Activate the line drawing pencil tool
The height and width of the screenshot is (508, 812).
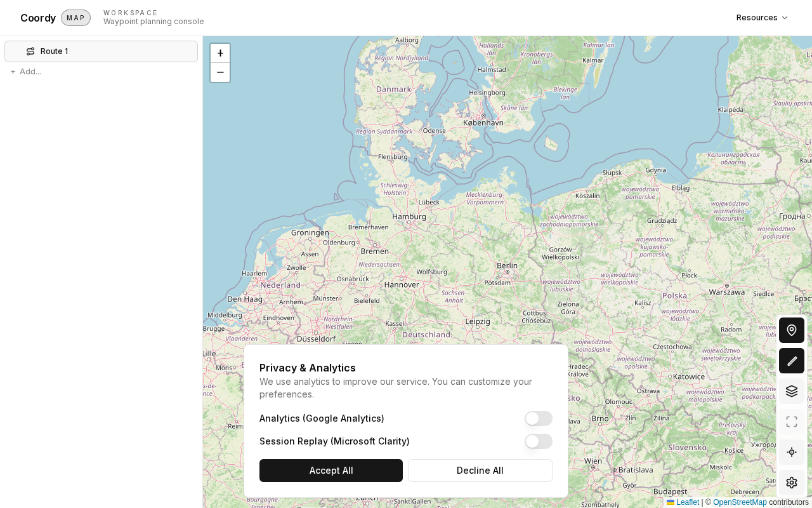pos(791,361)
